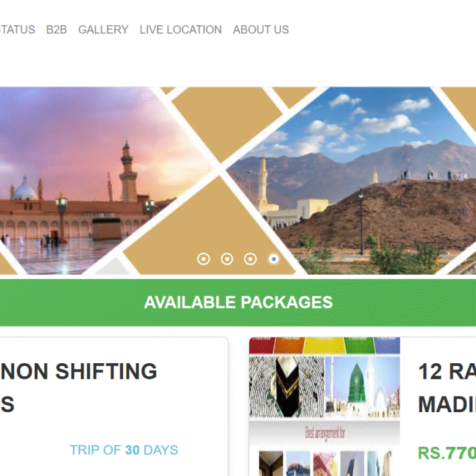476x476 pixels.
Task: Click the green dome picture in flyer
Action: [x=363, y=387]
